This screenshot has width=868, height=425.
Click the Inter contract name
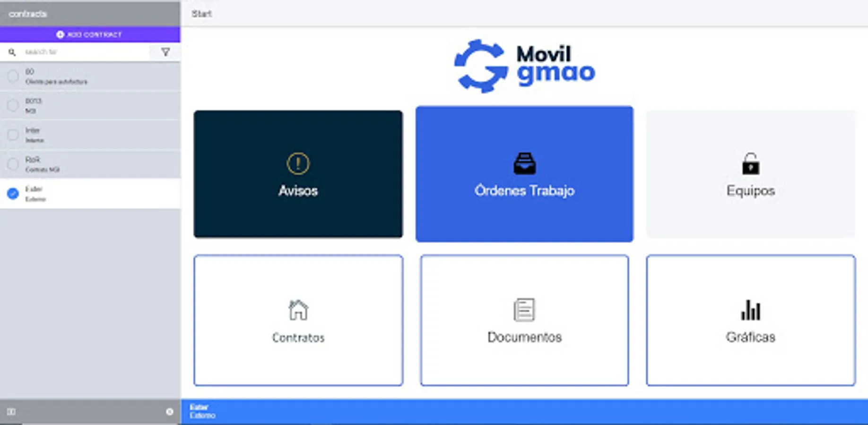click(x=33, y=130)
